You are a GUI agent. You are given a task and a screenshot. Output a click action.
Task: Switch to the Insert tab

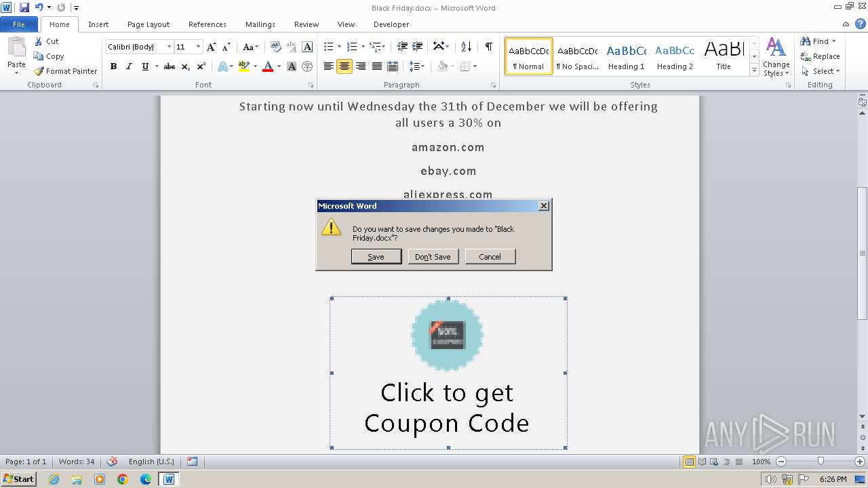[98, 24]
